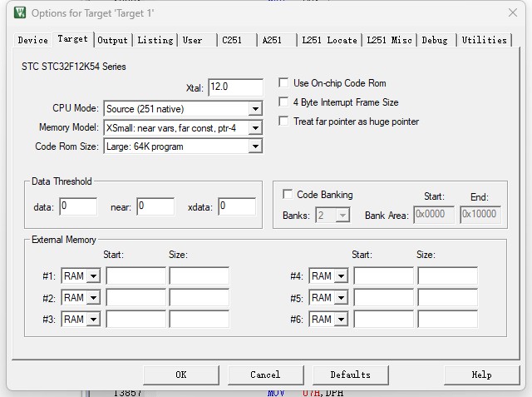This screenshot has height=397, width=532.
Task: Enable Use On-chip Code Rom
Action: coord(283,83)
